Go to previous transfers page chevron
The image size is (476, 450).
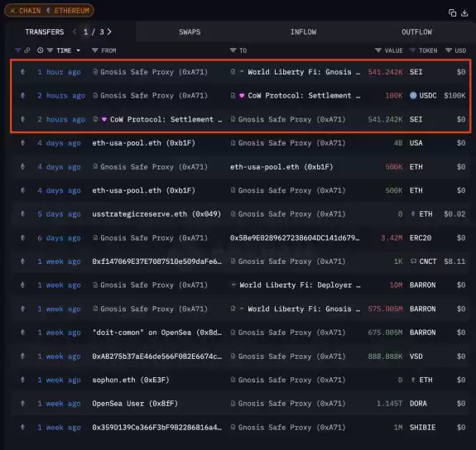[x=75, y=31]
